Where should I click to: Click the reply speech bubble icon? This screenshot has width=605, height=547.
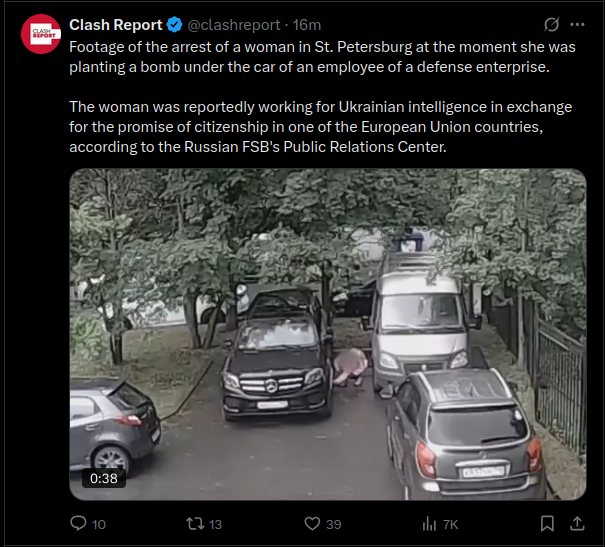coord(78,523)
